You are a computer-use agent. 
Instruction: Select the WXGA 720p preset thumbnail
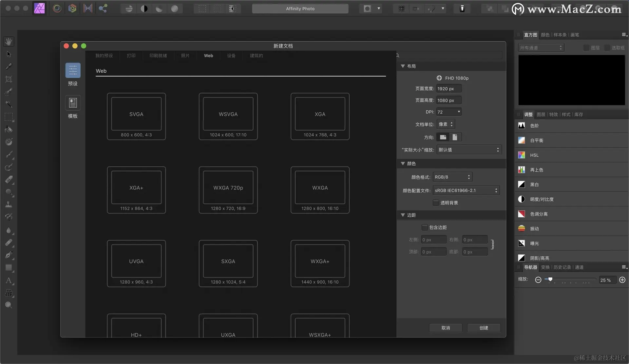(228, 190)
